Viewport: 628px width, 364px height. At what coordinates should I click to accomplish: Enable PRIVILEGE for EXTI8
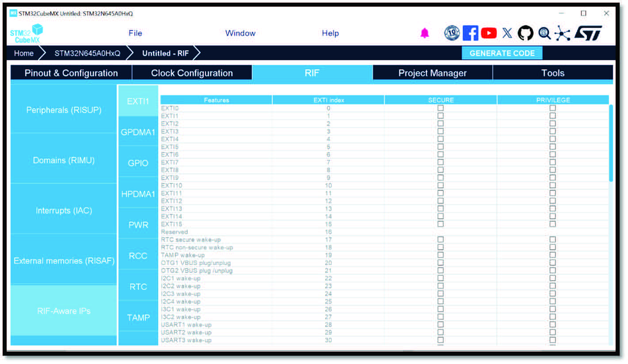553,170
